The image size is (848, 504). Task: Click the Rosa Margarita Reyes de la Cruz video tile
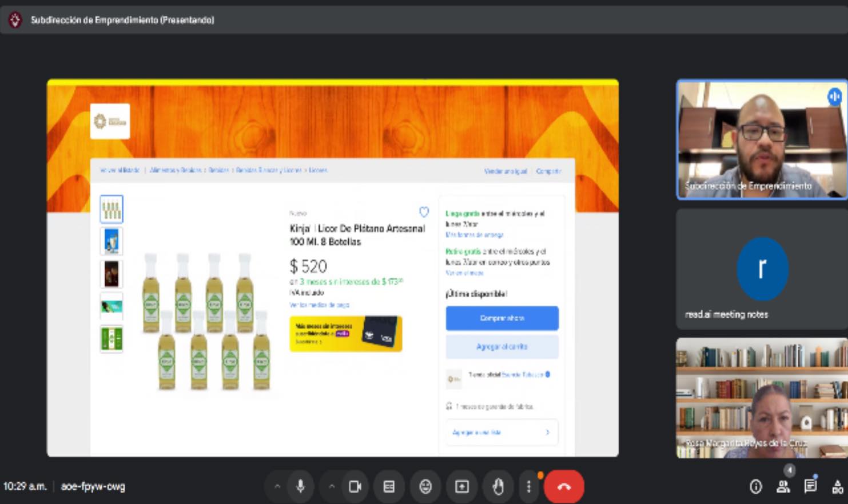click(x=762, y=398)
